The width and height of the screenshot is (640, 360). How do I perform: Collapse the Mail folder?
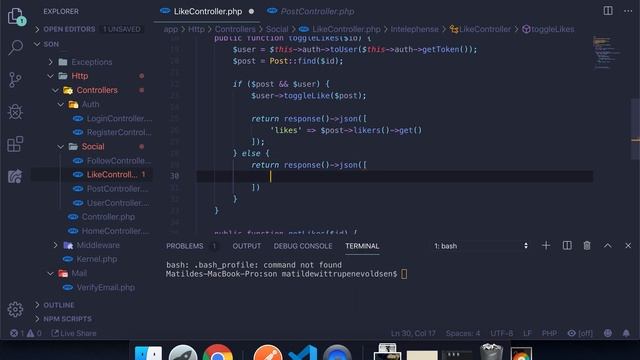pos(79,273)
